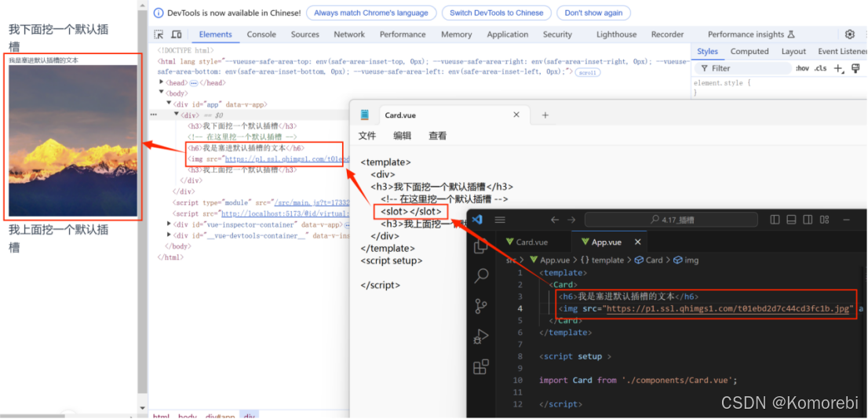Viewport: 868px width, 419px height.
Task: Open VS Code Source Control icon
Action: click(x=481, y=305)
